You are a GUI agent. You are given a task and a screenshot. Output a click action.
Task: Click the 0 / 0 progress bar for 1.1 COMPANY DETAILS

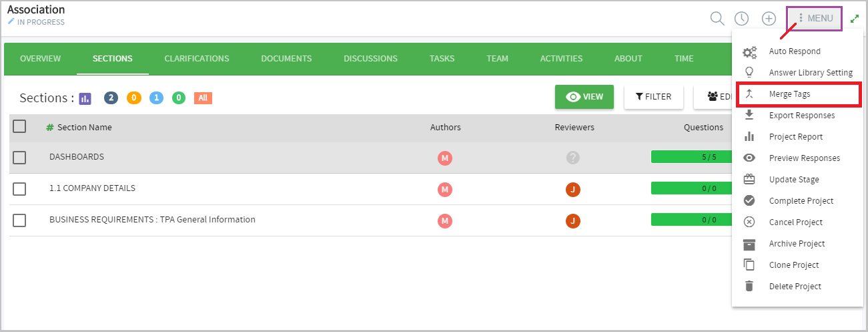pyautogui.click(x=691, y=188)
